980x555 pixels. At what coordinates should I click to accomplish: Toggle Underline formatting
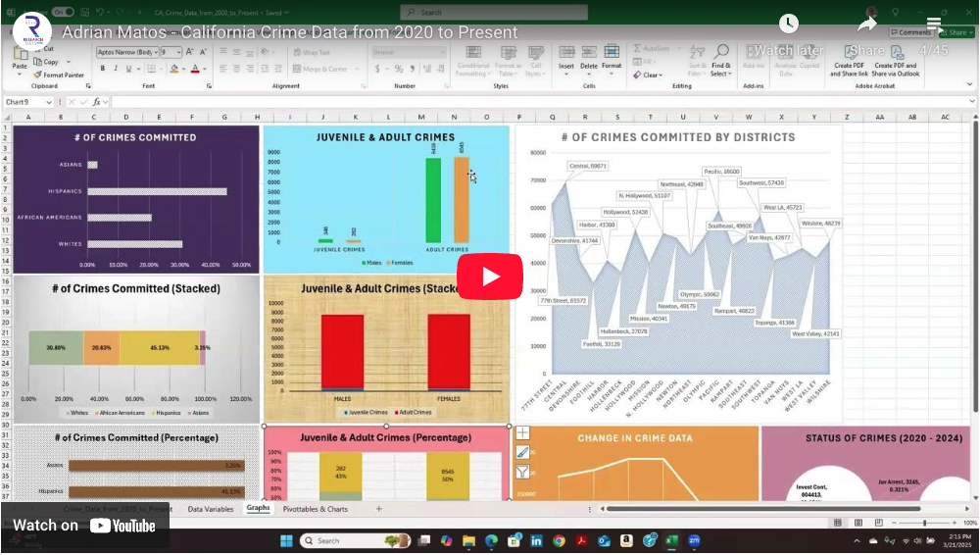(128, 69)
